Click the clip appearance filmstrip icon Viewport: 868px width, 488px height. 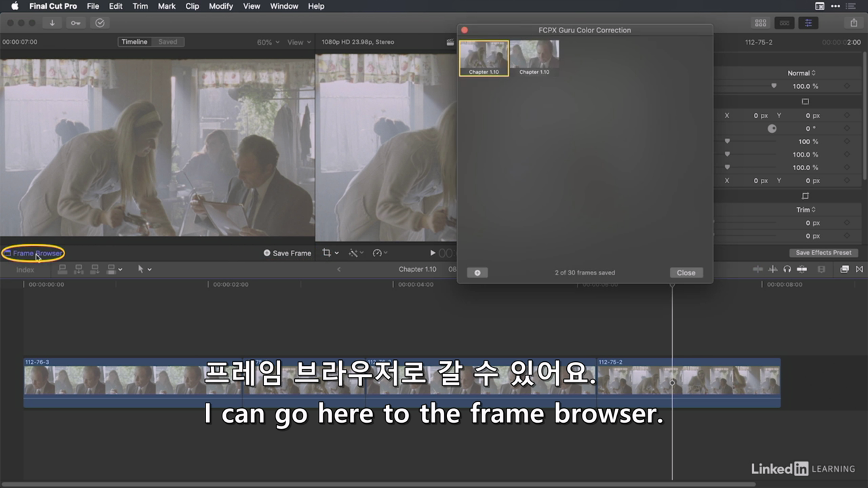pyautogui.click(x=822, y=269)
